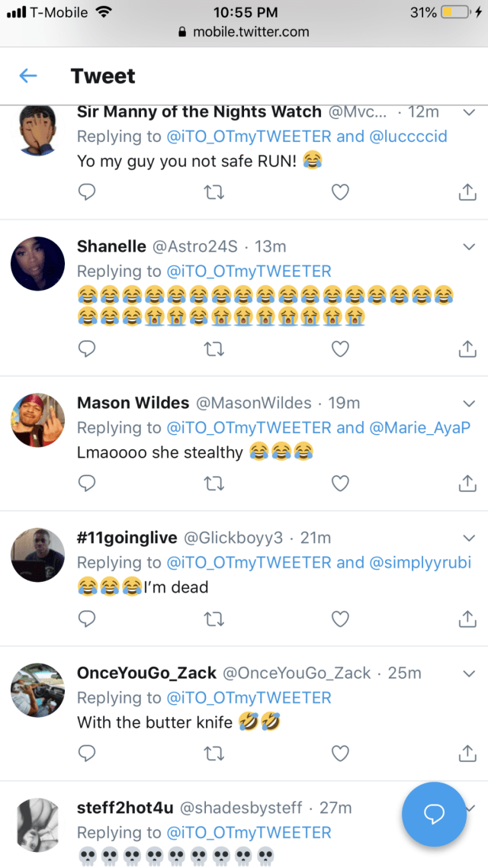
Task: Share #11goinglive's tweet
Action: coord(467,619)
